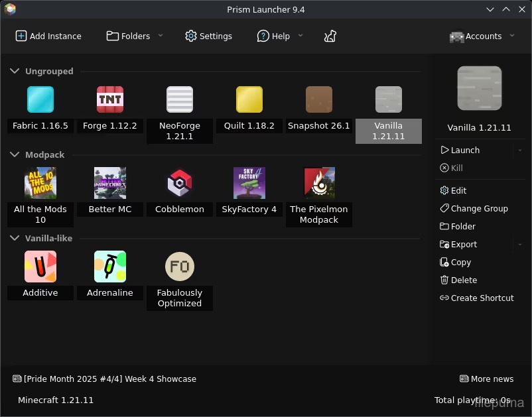Open the Help menu

[279, 36]
